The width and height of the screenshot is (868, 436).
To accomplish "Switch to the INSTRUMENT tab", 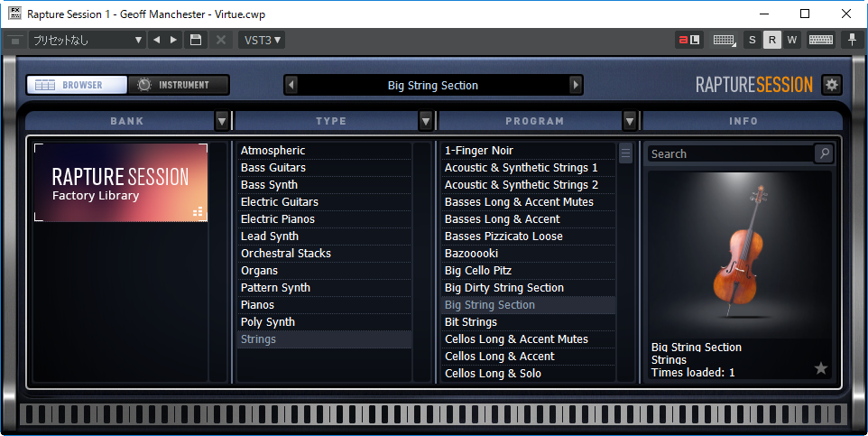I will point(179,85).
